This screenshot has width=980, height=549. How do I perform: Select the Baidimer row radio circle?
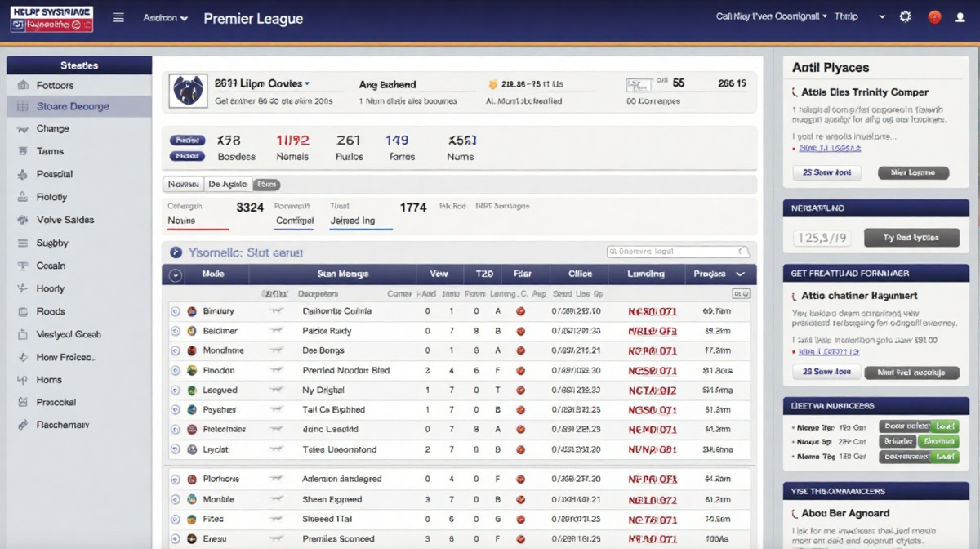pyautogui.click(x=175, y=331)
